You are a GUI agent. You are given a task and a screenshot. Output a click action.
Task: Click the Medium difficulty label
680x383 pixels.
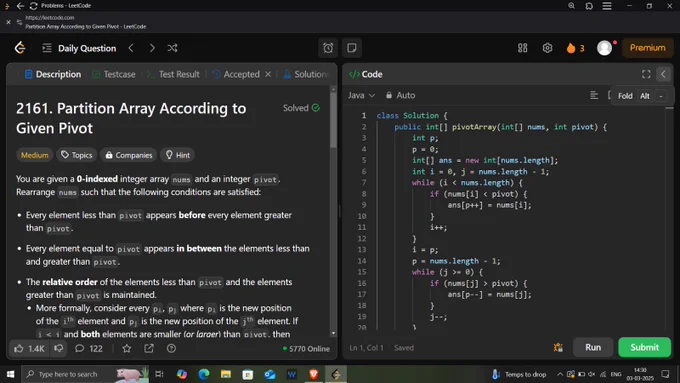pyautogui.click(x=35, y=155)
